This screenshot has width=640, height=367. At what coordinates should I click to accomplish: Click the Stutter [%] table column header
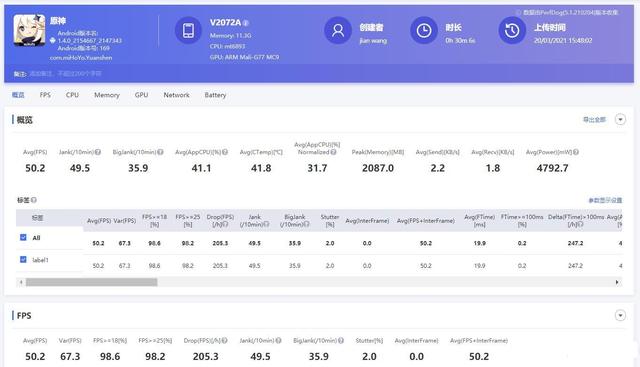330,220
